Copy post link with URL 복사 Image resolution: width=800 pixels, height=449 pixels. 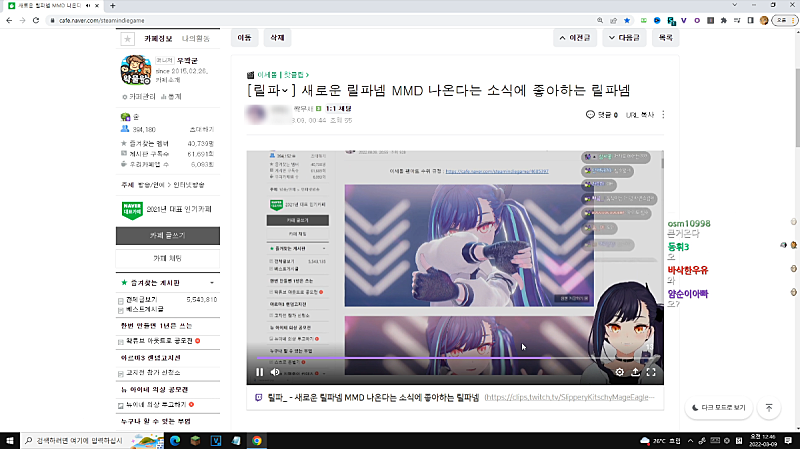[640, 115]
